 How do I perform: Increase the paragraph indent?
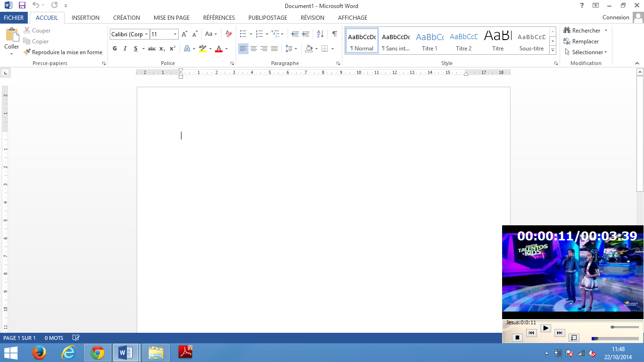point(305,34)
